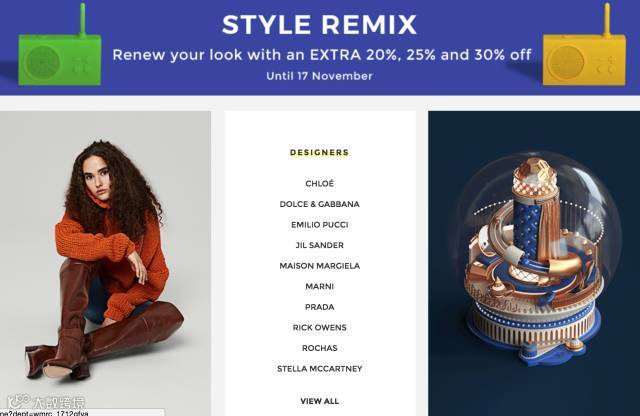Click the yellow radio image in banner
The image size is (640, 416).
pos(584,45)
